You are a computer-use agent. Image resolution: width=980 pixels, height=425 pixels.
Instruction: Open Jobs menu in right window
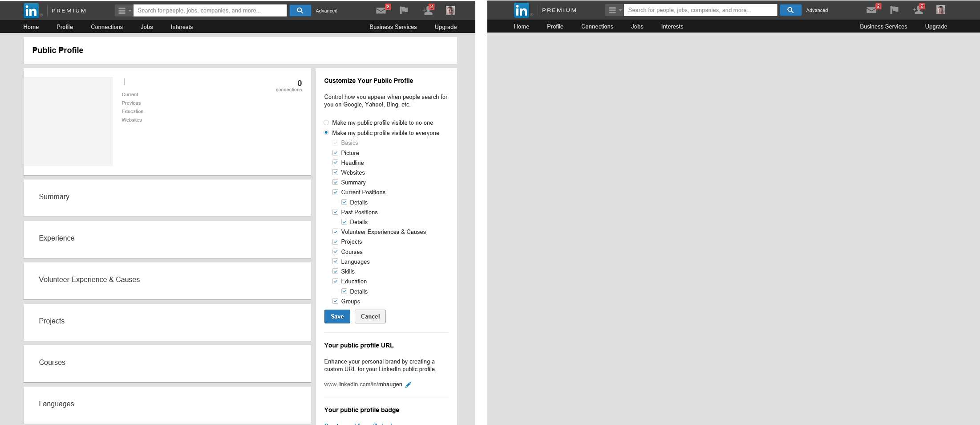coord(637,27)
